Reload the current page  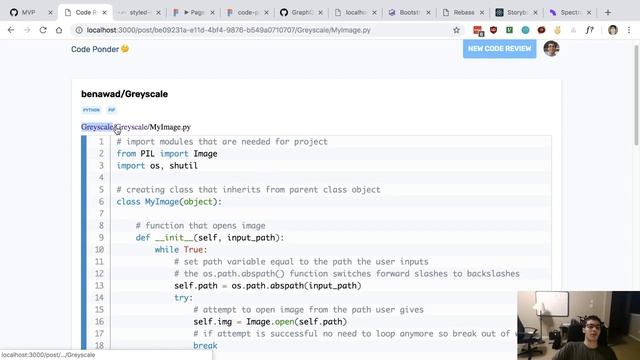coord(43,30)
